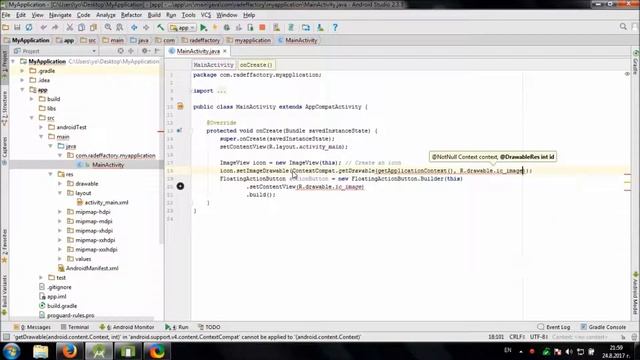
Task: Click the Open folder toolbar icon
Action: (x=6, y=27)
